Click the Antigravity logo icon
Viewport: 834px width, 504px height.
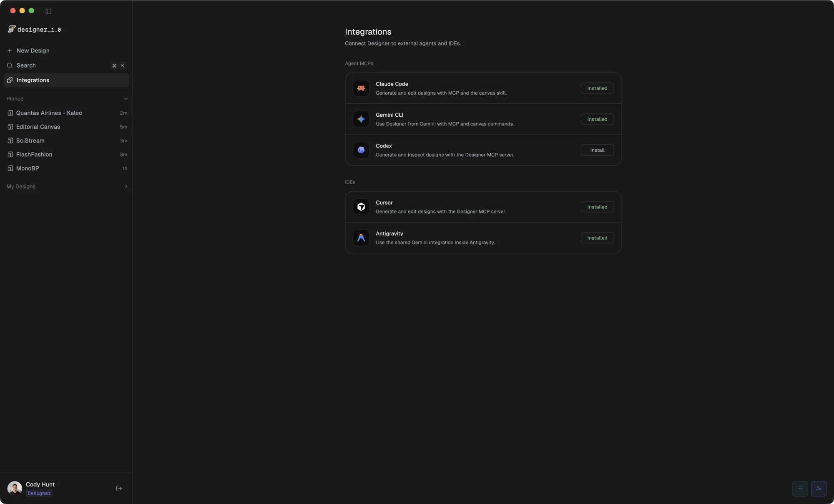361,238
